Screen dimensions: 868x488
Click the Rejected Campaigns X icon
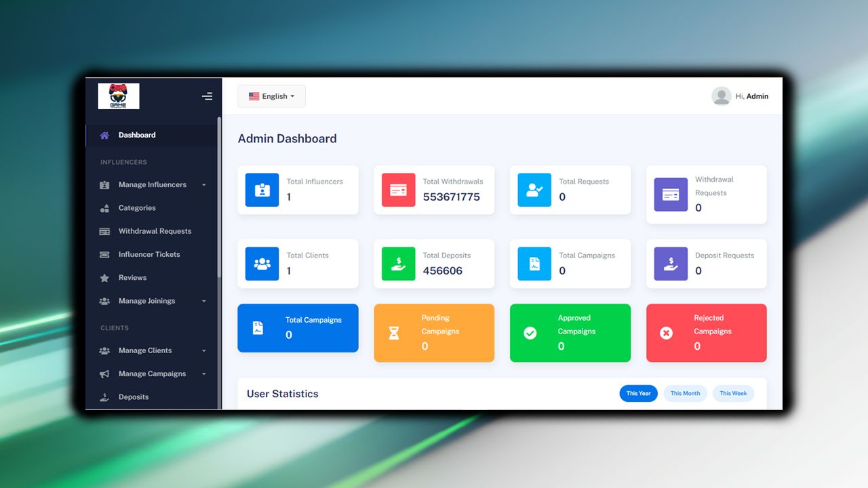[667, 333]
